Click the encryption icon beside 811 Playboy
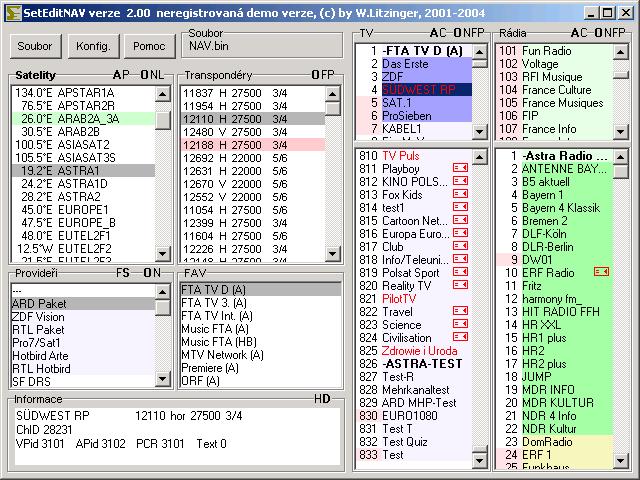 point(460,168)
